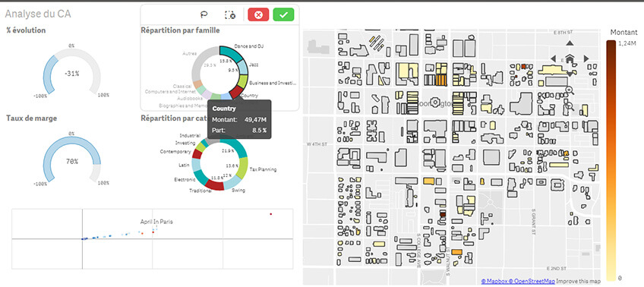Click the Contemporary label in category chart
The height and width of the screenshot is (287, 644).
pyautogui.click(x=175, y=152)
